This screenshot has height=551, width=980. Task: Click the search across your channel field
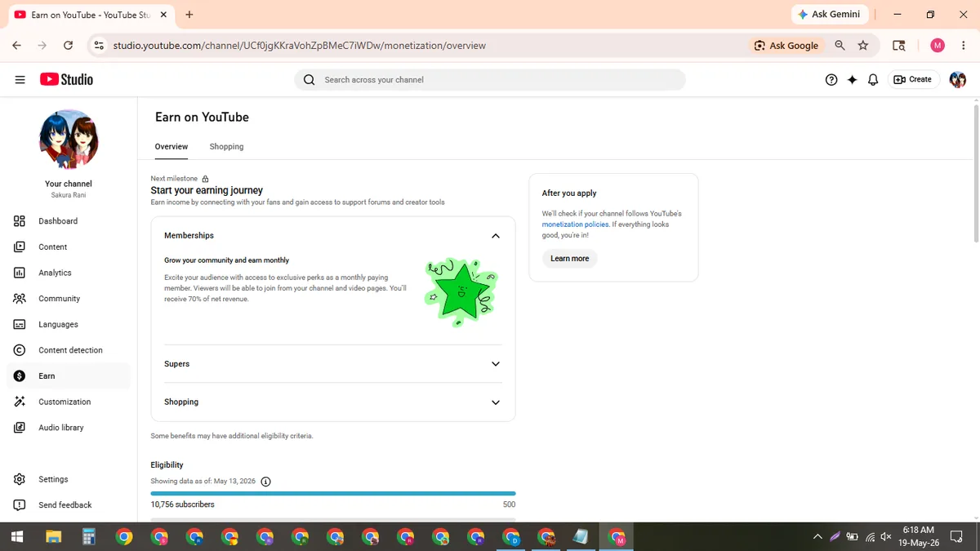(490, 79)
